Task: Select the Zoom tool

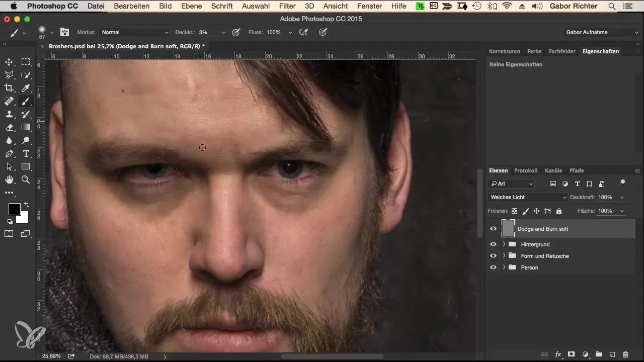Action: pyautogui.click(x=26, y=180)
